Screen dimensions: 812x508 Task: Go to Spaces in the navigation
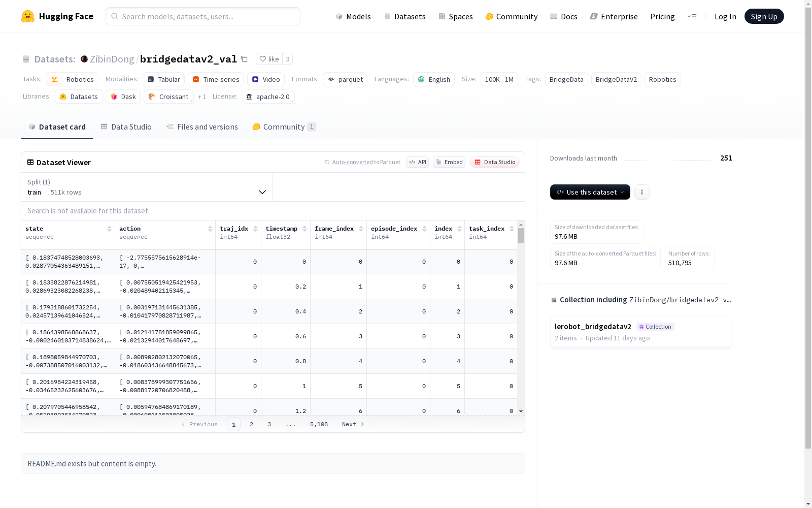[456, 16]
